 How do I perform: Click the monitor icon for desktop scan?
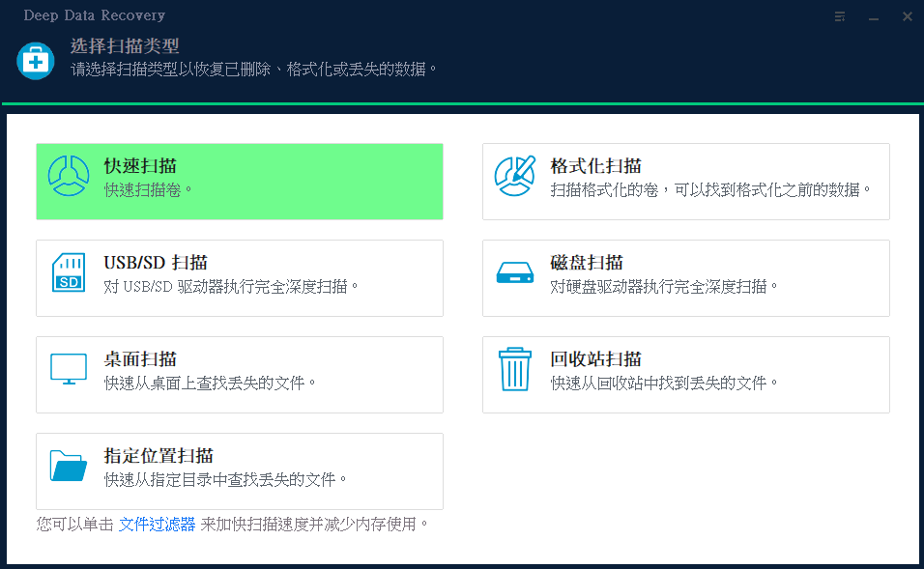(x=69, y=369)
